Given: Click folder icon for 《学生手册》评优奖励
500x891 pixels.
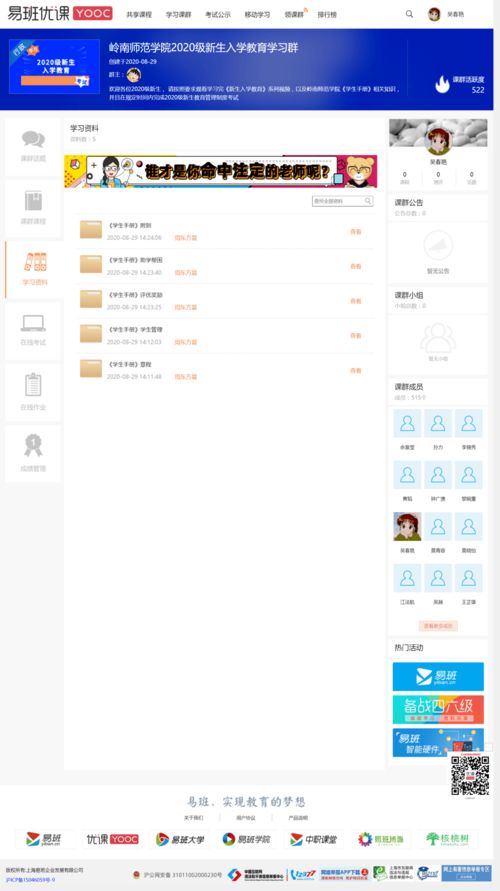Looking at the screenshot, I should click(91, 299).
